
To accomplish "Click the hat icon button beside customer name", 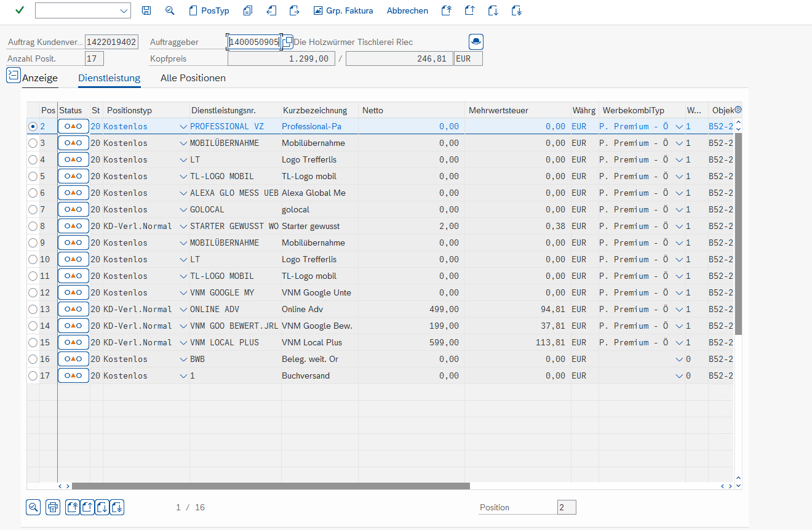I will tap(476, 42).
